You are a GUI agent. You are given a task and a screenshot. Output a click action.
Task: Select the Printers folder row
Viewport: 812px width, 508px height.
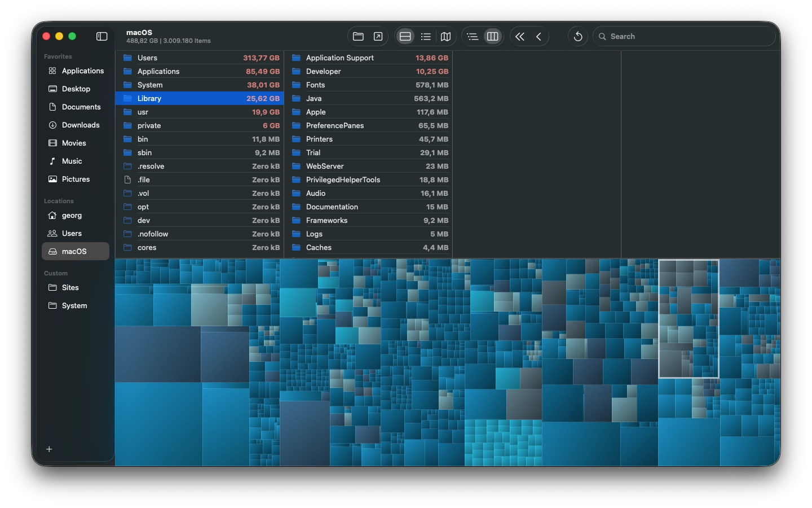pos(369,139)
